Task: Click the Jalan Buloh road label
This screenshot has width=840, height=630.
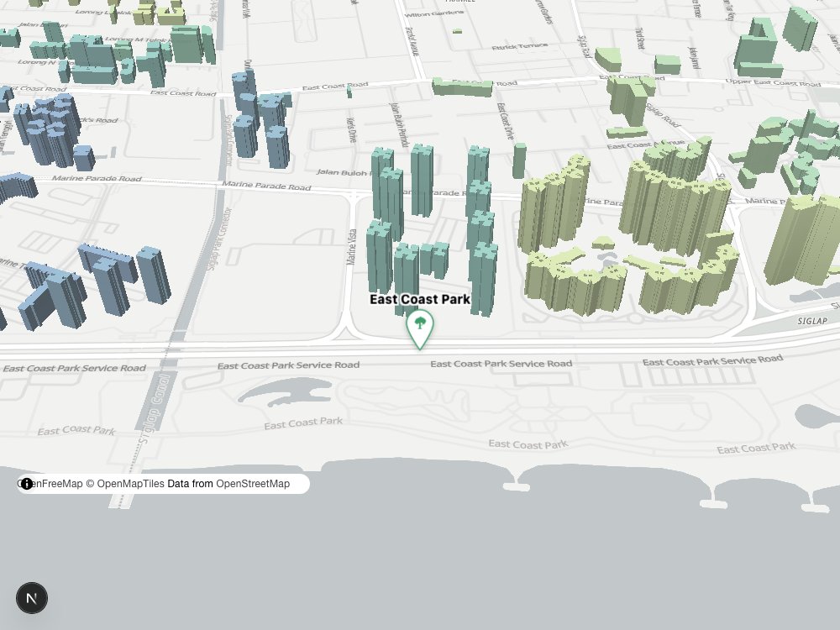Action: (x=342, y=172)
